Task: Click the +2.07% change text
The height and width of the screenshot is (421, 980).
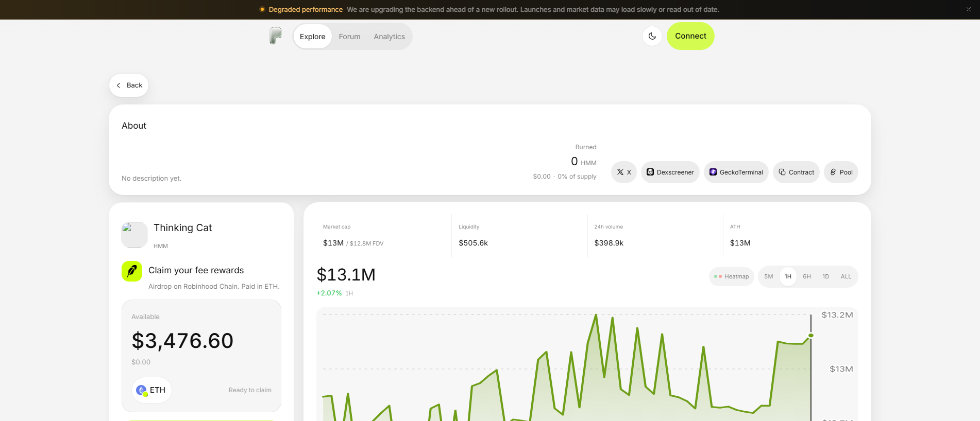Action: (329, 293)
